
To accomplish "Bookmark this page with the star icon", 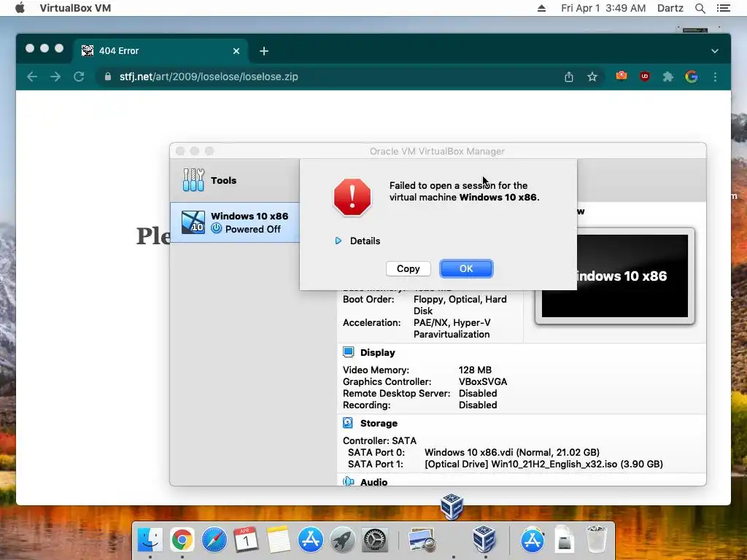I will [x=592, y=77].
